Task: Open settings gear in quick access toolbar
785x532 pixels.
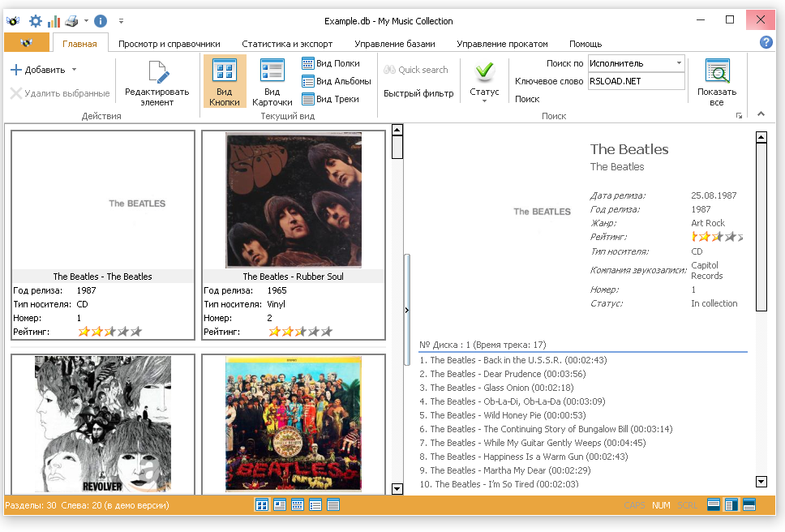Action: click(36, 21)
